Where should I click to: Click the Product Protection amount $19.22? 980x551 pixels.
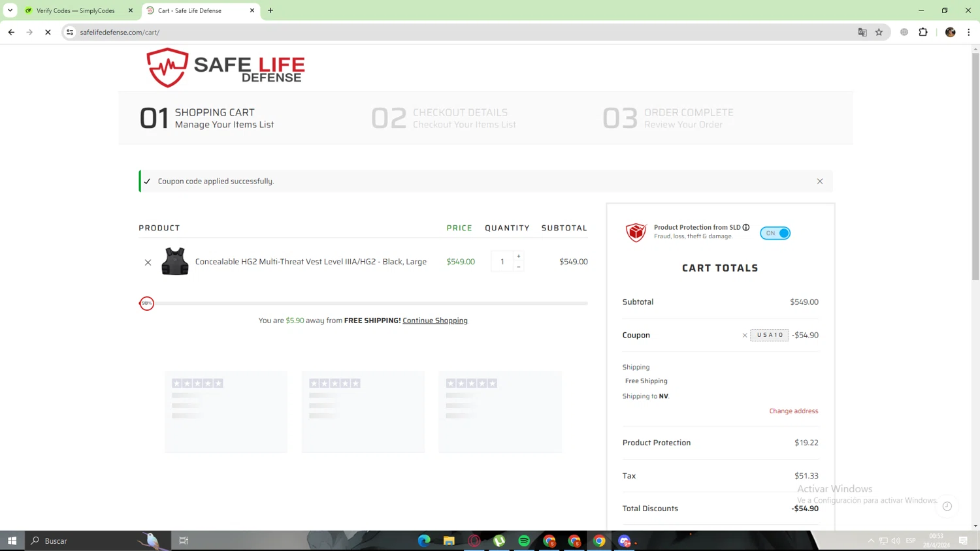pos(807,443)
